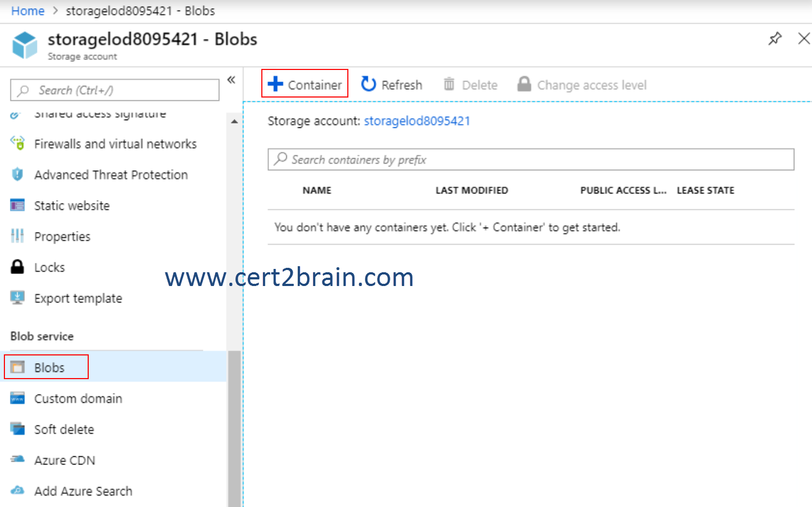Click the sidebar search magnifier icon
This screenshot has height=507, width=812.
(x=23, y=90)
